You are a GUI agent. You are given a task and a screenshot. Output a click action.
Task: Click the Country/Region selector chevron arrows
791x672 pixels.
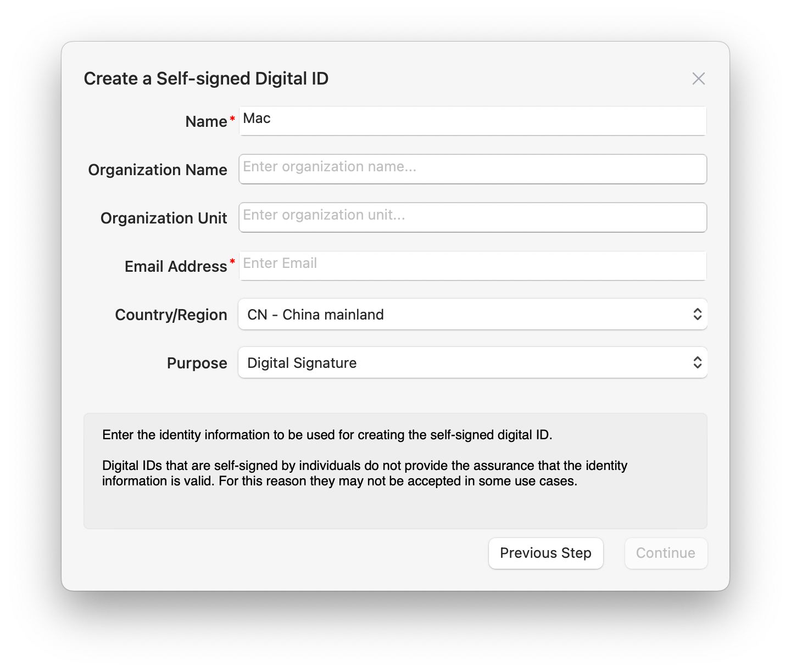697,315
